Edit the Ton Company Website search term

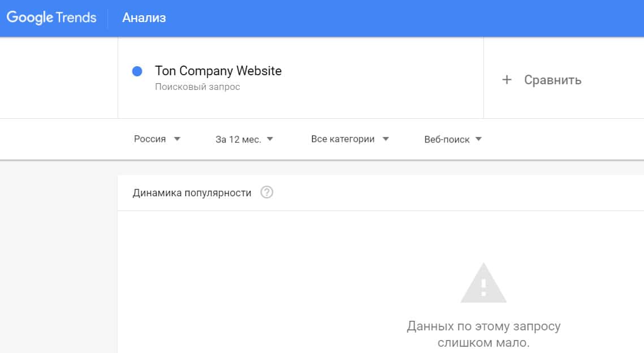pos(218,71)
